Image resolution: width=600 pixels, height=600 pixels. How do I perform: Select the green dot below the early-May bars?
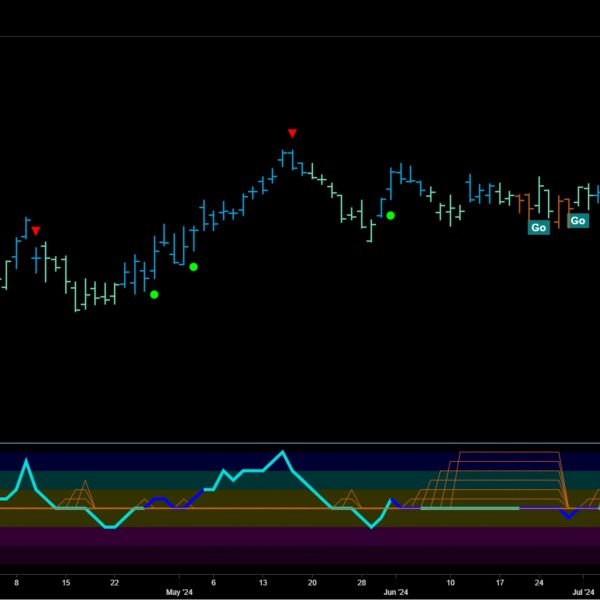[x=193, y=267]
